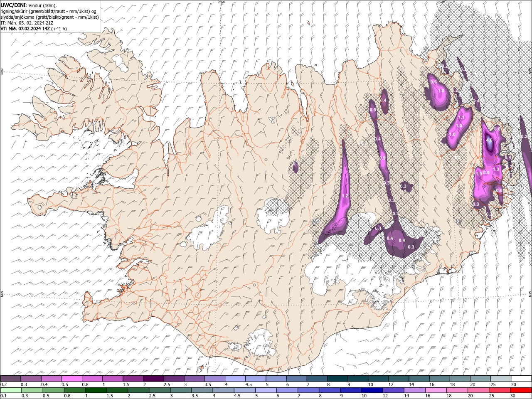Click the 66N latitude label on right edge

coord(530,71)
